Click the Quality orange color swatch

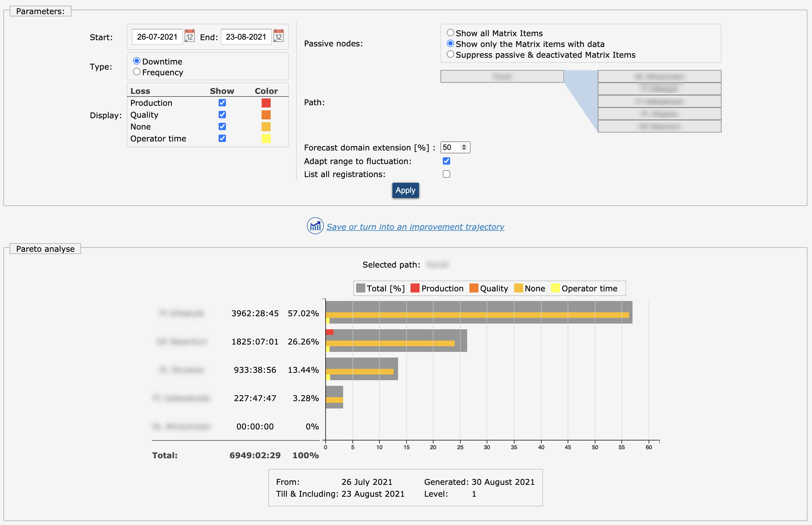[x=266, y=115]
